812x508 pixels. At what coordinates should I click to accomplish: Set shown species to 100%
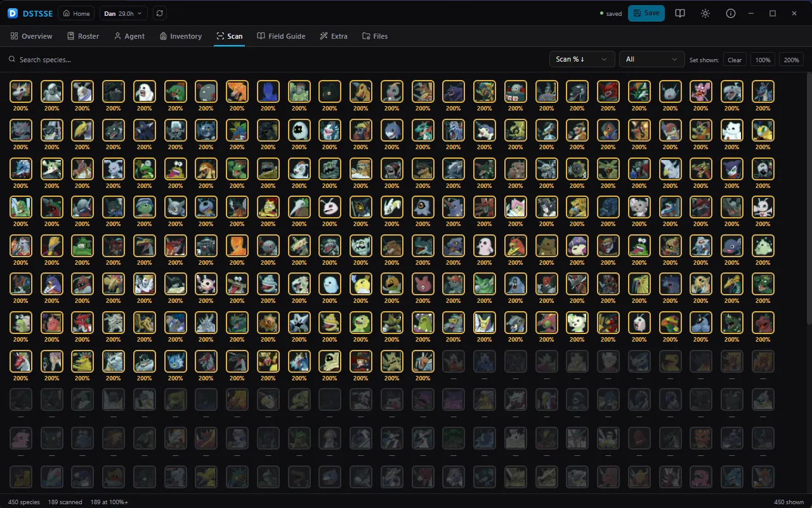763,60
